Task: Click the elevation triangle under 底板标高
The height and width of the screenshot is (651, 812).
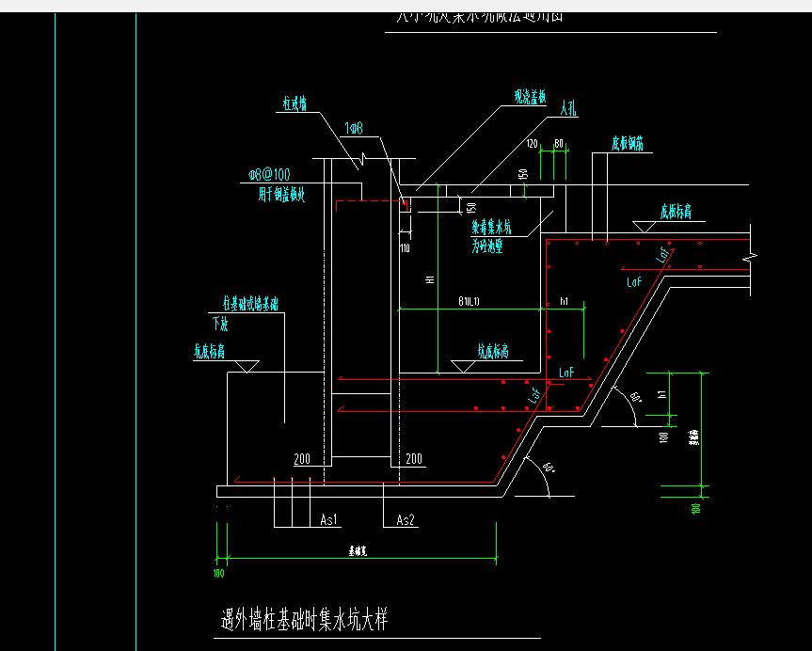Action: pyautogui.click(x=645, y=227)
